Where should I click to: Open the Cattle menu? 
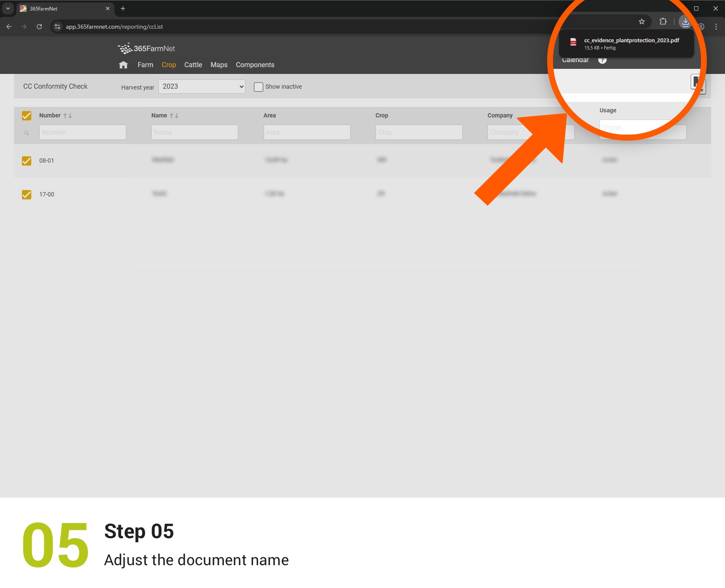(193, 65)
